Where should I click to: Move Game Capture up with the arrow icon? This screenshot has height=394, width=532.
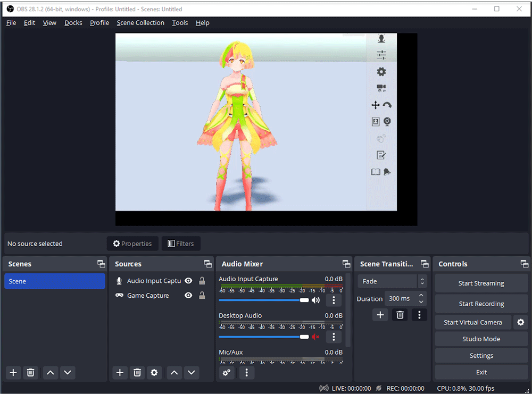pyautogui.click(x=174, y=372)
